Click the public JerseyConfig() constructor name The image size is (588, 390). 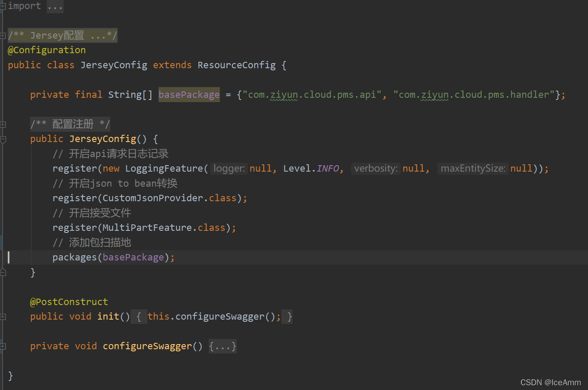(103, 139)
